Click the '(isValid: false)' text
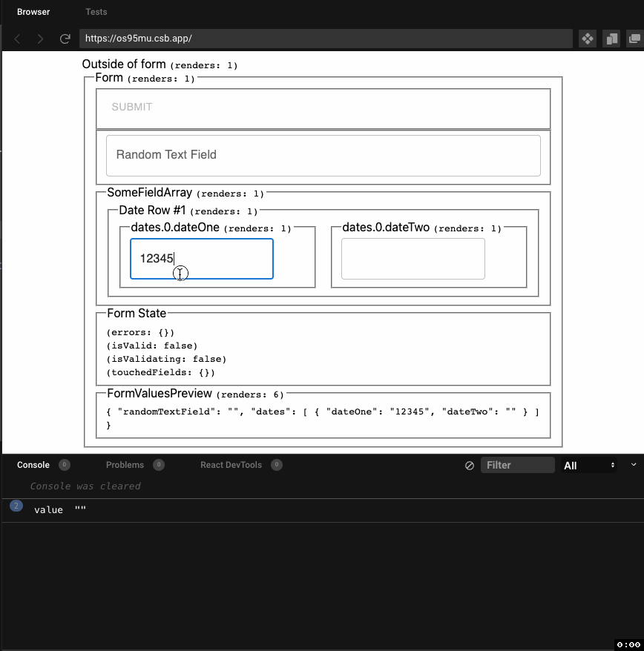Viewport: 644px width, 651px height. click(x=152, y=346)
